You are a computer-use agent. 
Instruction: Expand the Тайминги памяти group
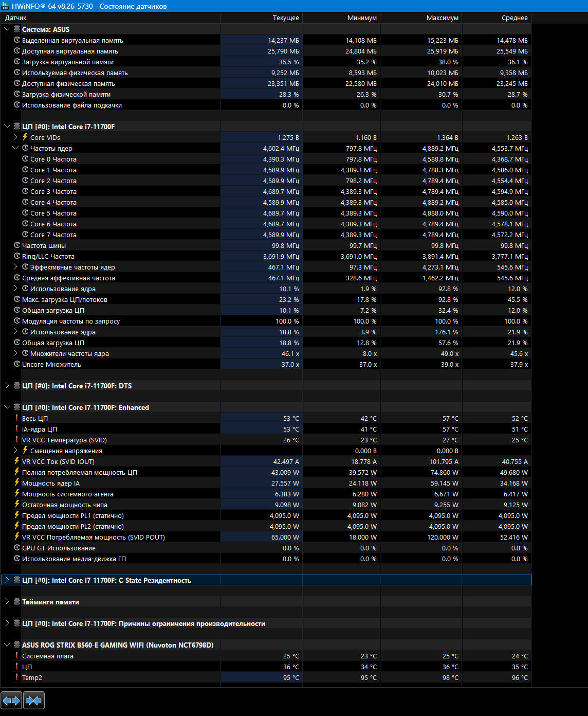7,602
